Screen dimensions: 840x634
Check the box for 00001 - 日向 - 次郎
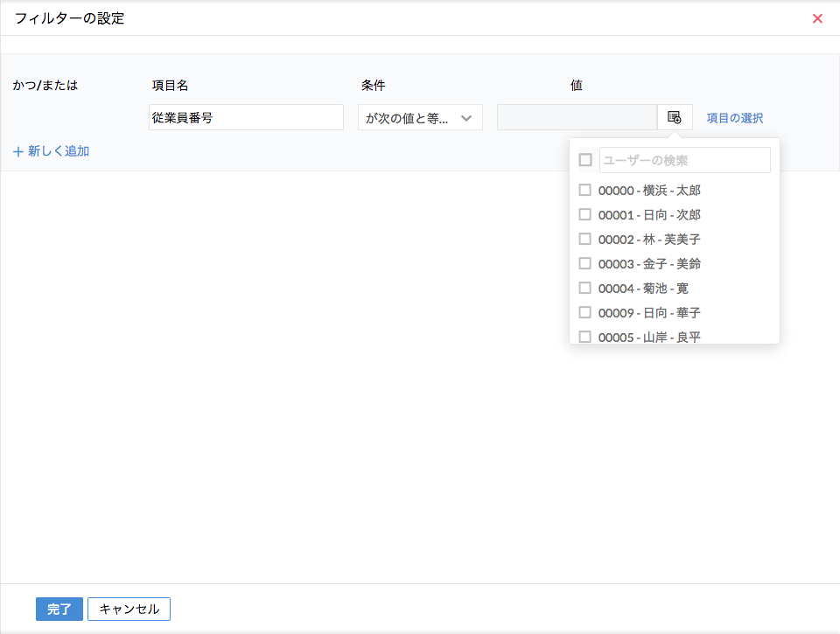click(x=584, y=214)
